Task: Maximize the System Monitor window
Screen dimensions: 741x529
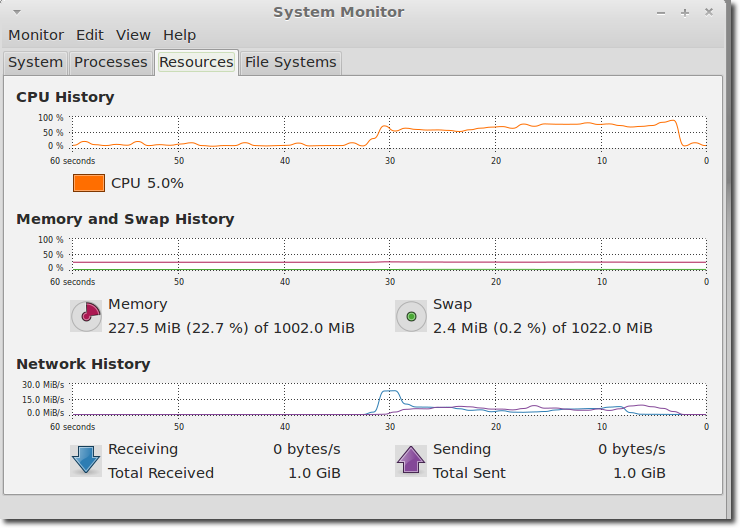Action: tap(685, 13)
